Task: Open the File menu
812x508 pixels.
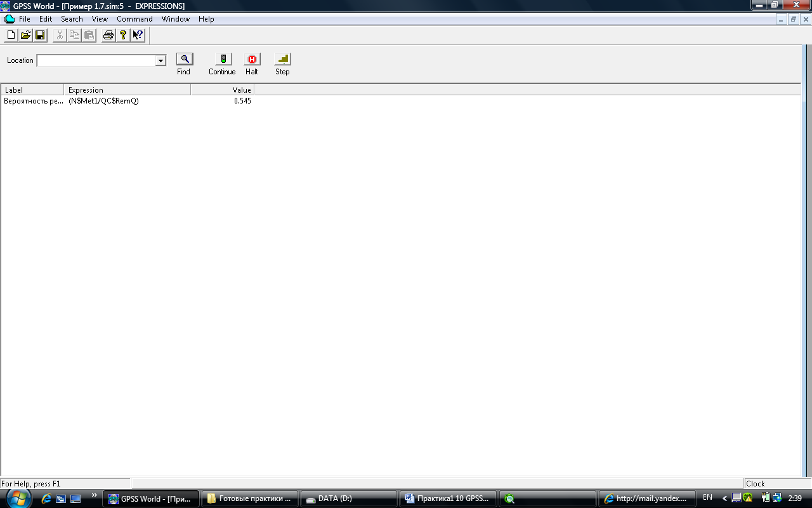Action: [x=25, y=19]
